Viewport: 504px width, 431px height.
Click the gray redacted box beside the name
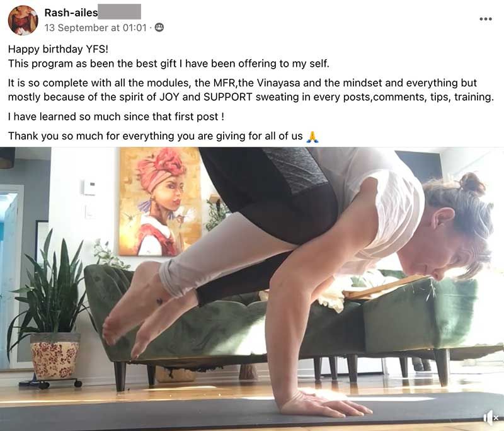[x=119, y=11]
